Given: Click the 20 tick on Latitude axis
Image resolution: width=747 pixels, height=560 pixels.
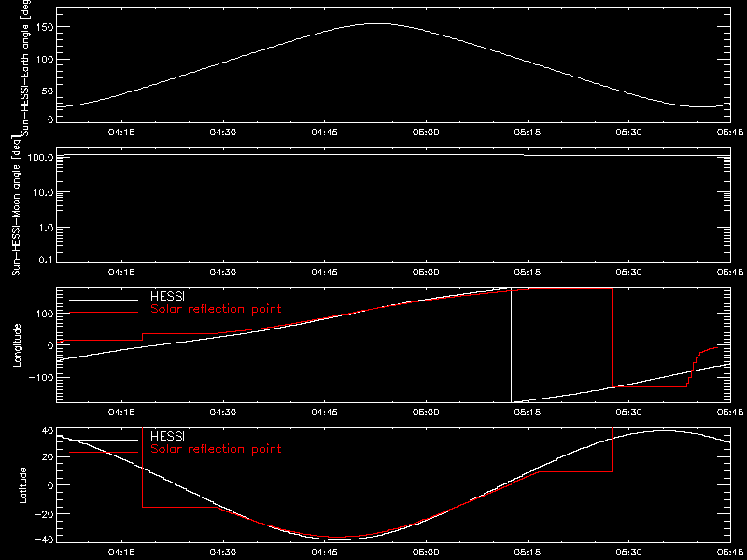Looking at the screenshot, I should [x=48, y=457].
